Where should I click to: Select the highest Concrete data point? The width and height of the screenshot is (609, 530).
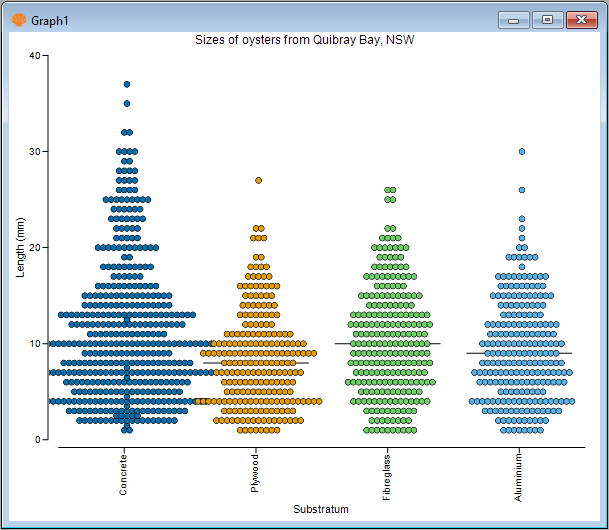127,84
